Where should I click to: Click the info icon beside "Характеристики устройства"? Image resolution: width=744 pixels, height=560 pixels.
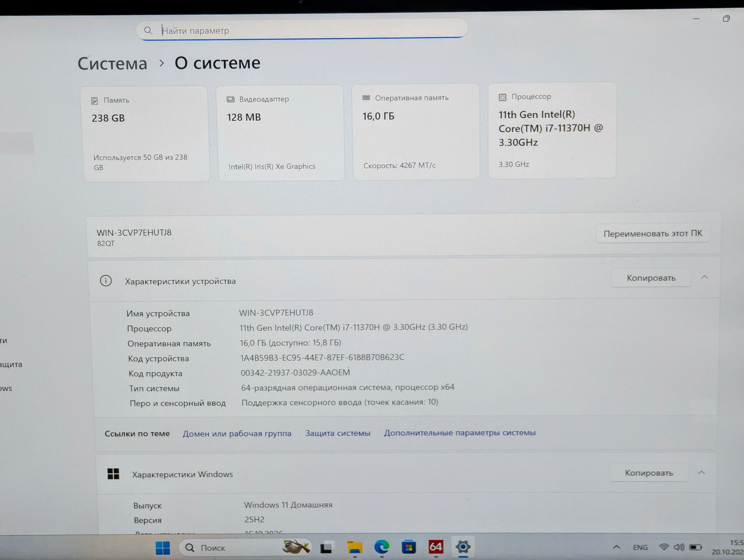[x=106, y=281]
